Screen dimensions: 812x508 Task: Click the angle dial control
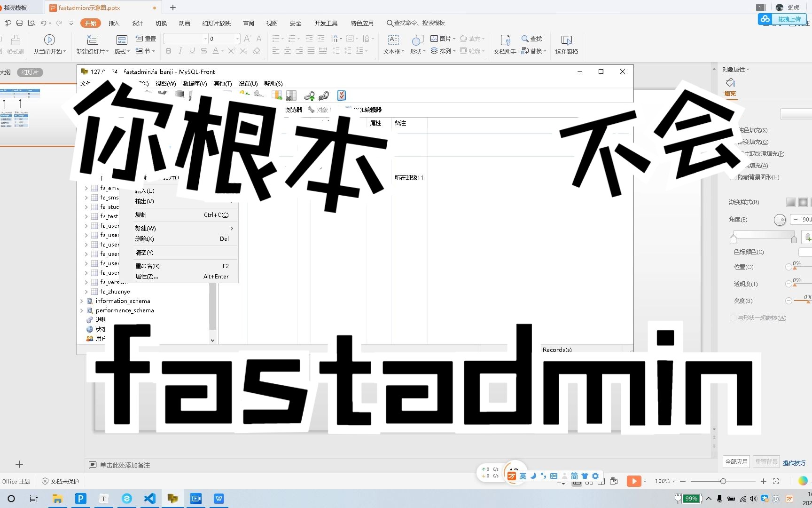click(x=780, y=220)
